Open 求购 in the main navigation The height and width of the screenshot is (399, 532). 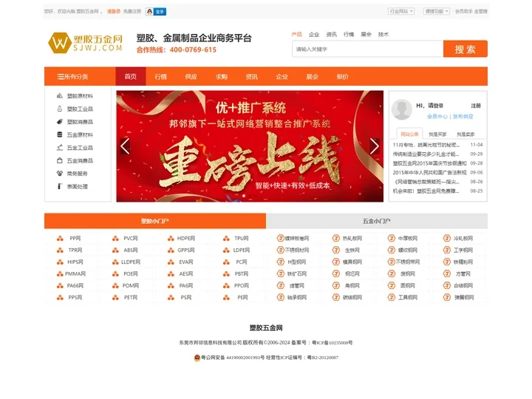tap(221, 76)
